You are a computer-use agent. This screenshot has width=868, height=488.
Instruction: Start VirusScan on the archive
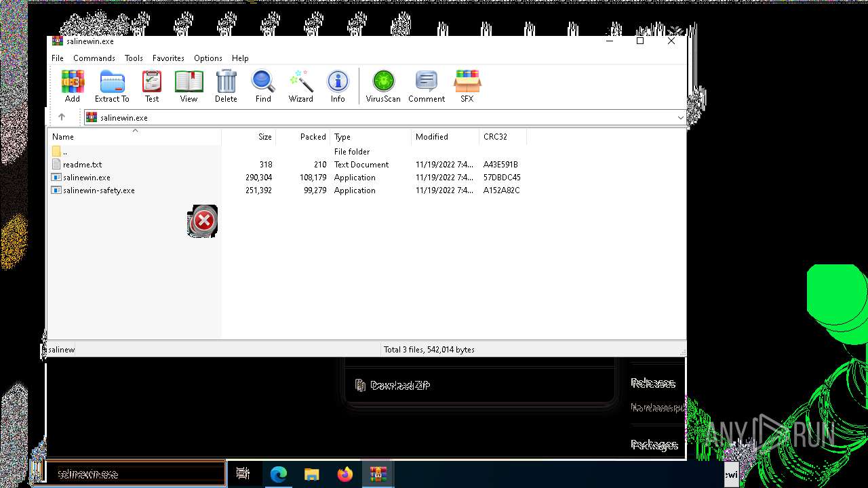(383, 86)
